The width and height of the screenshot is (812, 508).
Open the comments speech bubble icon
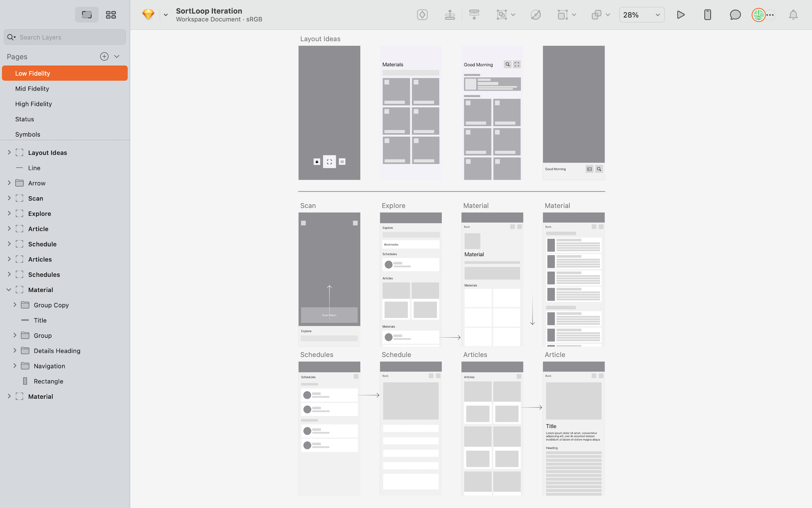click(x=735, y=15)
